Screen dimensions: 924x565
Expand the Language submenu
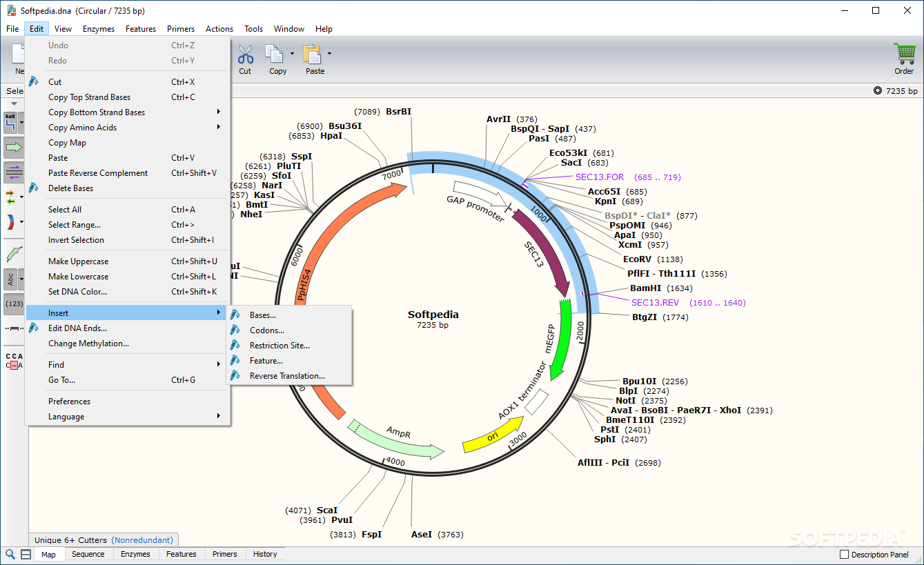(126, 417)
